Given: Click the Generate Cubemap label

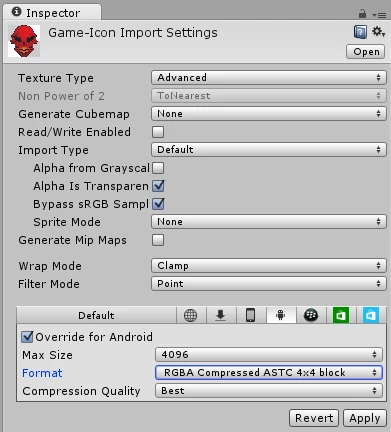Looking at the screenshot, I should 74,114.
